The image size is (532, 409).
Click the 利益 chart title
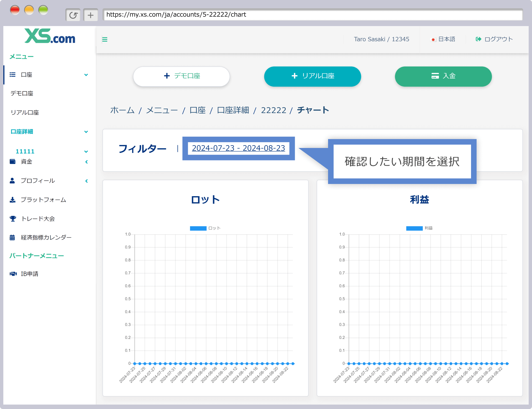pyautogui.click(x=420, y=200)
